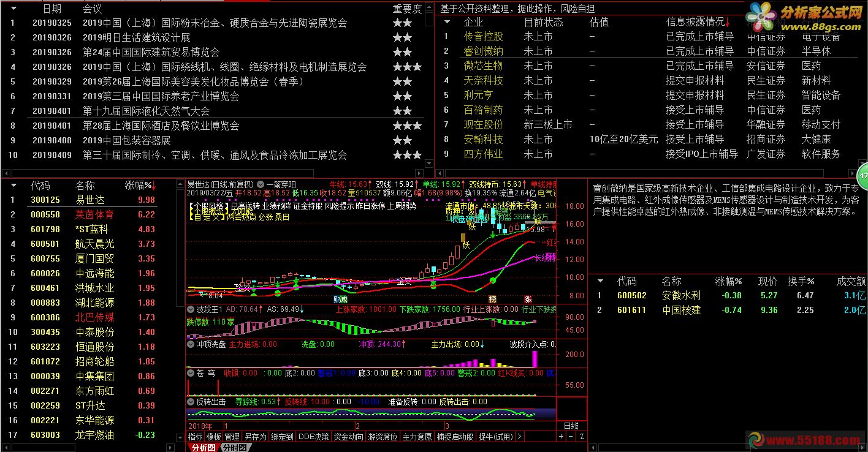The image size is (868, 452).
Task: Click the 估值 column header
Action: (x=599, y=22)
